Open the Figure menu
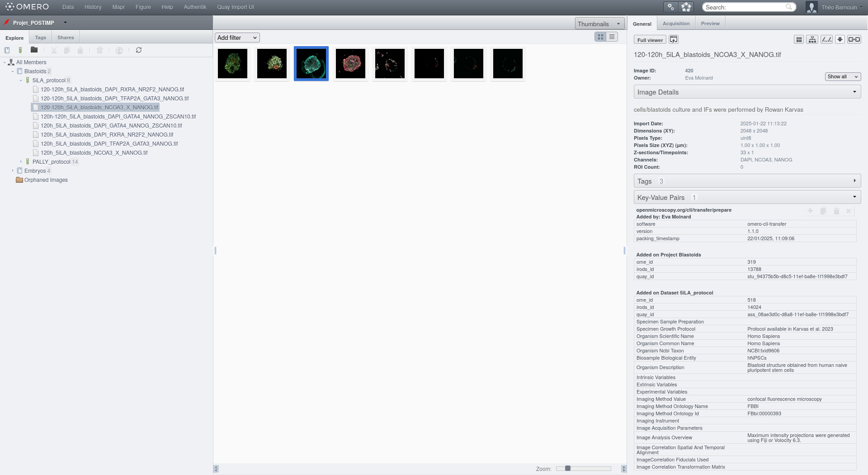Viewport: 868px width, 475px height. tap(143, 7)
